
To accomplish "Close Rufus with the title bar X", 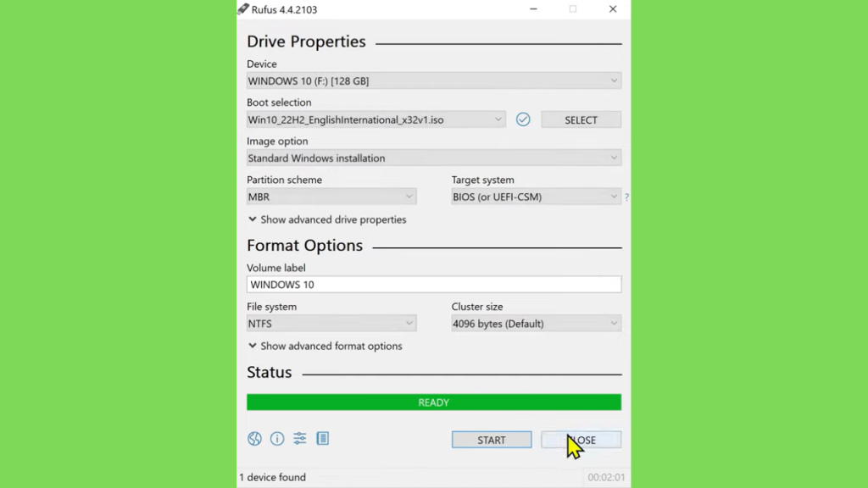I will (613, 9).
